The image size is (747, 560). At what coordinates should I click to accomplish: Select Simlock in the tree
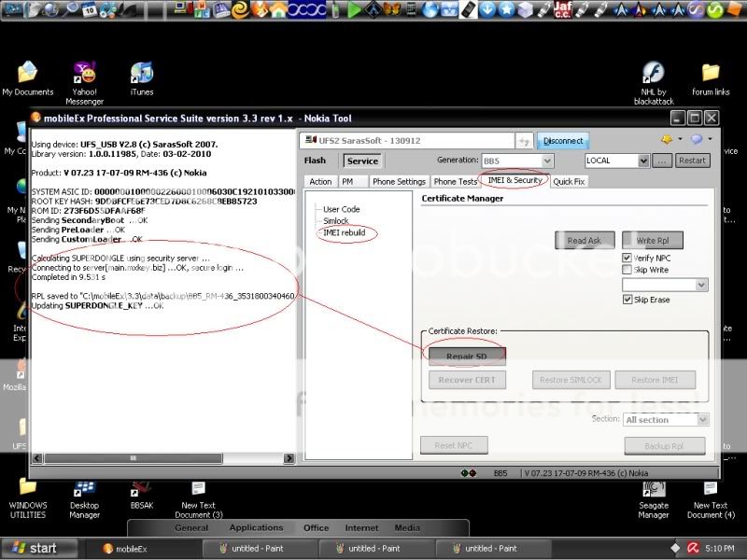pyautogui.click(x=336, y=221)
